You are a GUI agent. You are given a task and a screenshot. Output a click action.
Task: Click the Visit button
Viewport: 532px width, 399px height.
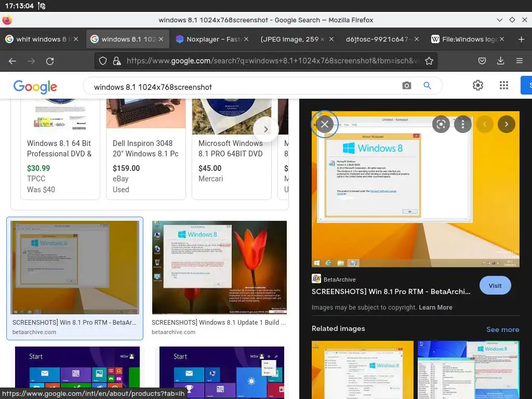[x=495, y=286]
